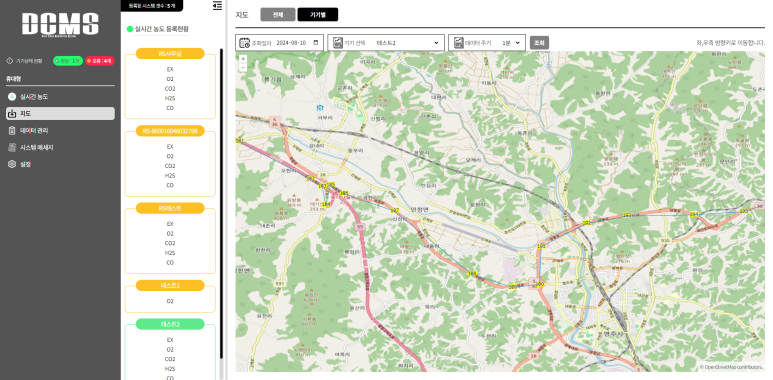Click the DCMS logo

pyautogui.click(x=60, y=24)
